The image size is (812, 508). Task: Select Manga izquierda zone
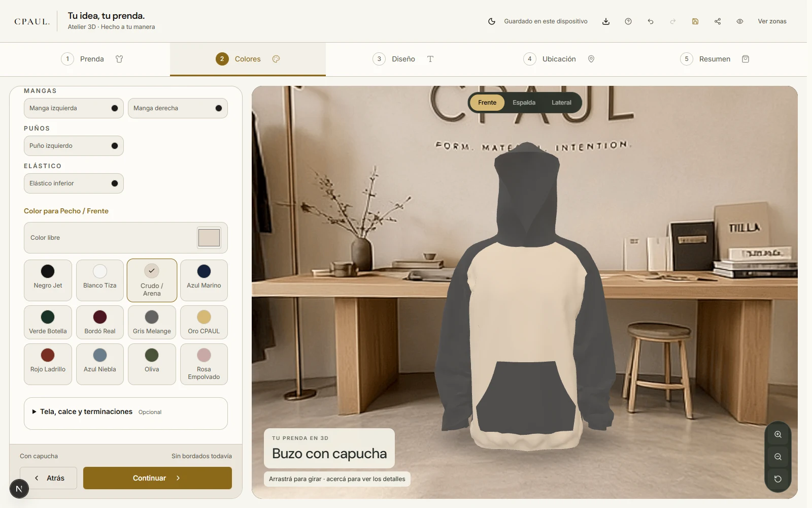click(x=74, y=108)
